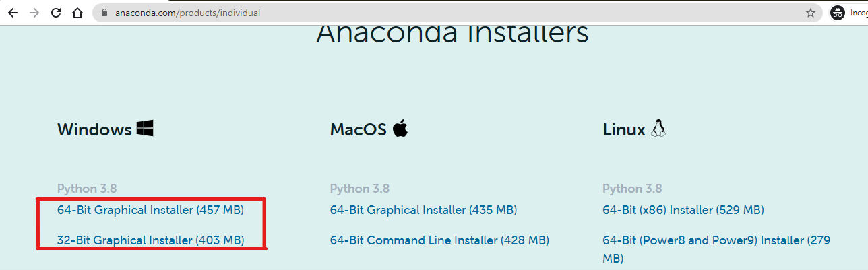Click the Python 3.8 label under Windows
Image resolution: width=868 pixels, height=270 pixels.
[x=87, y=189]
